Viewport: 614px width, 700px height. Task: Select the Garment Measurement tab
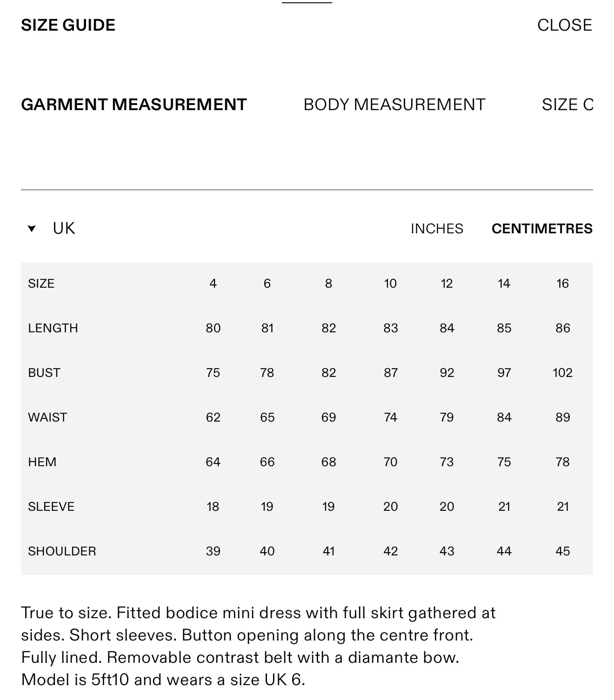pos(133,105)
